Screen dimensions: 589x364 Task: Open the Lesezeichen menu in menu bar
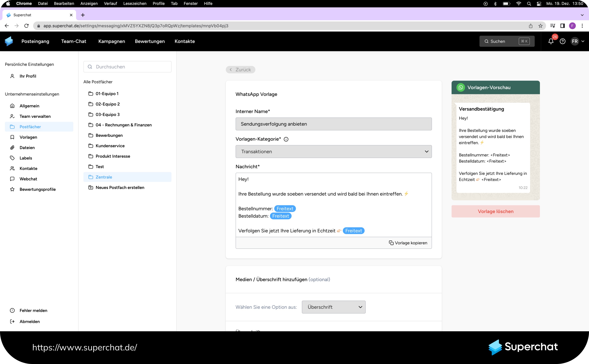135,3
